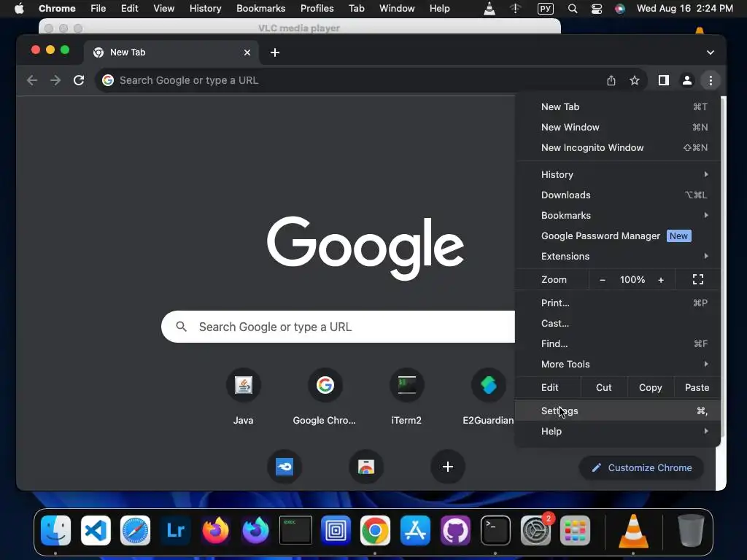Screen dimensions: 747x560
Task: Increase zoom with plus button
Action: (661, 280)
